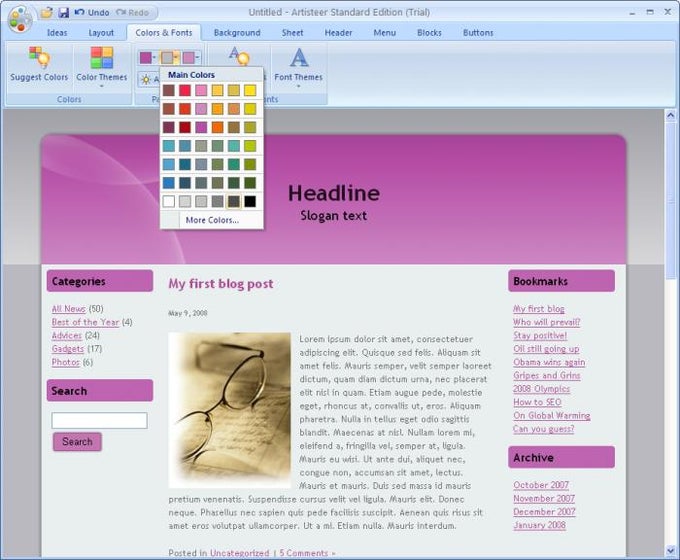Click the Headline text in header
Screen dimensions: 680x560
pyautogui.click(x=334, y=193)
